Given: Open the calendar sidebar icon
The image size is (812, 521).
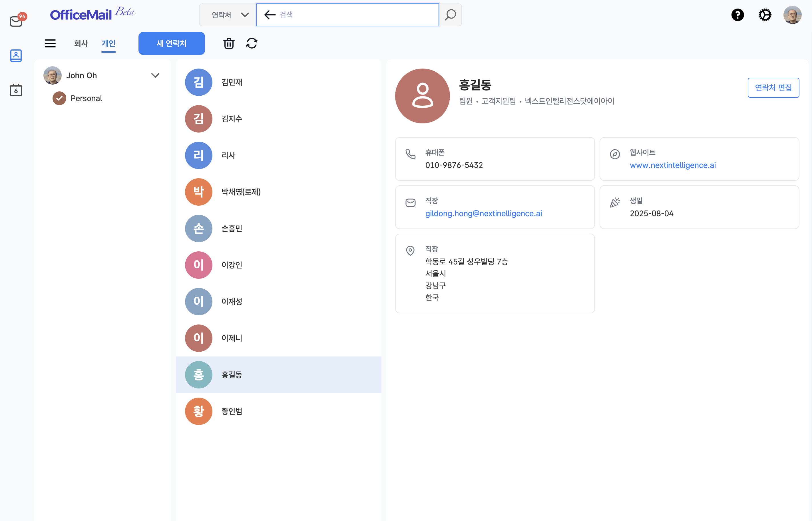Looking at the screenshot, I should [16, 90].
